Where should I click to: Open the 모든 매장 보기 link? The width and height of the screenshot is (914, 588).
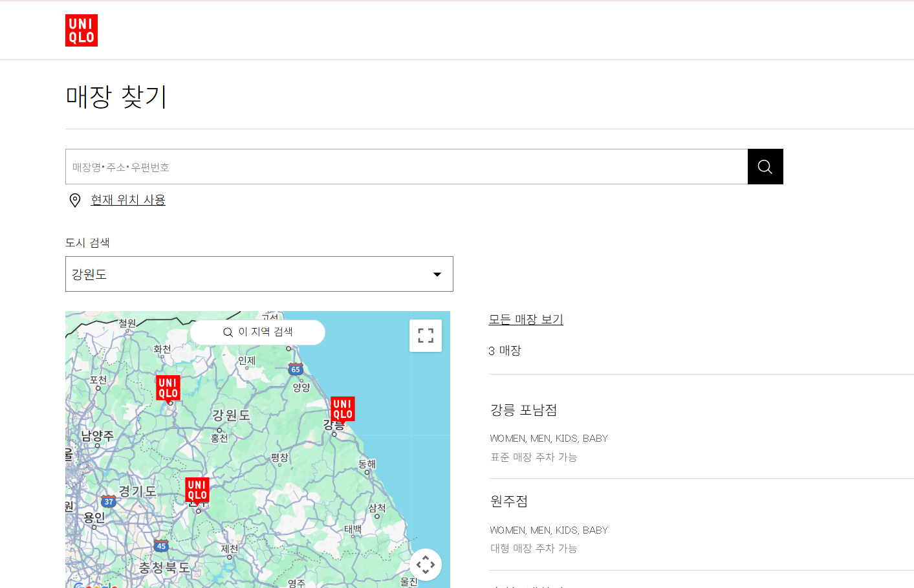pos(526,319)
